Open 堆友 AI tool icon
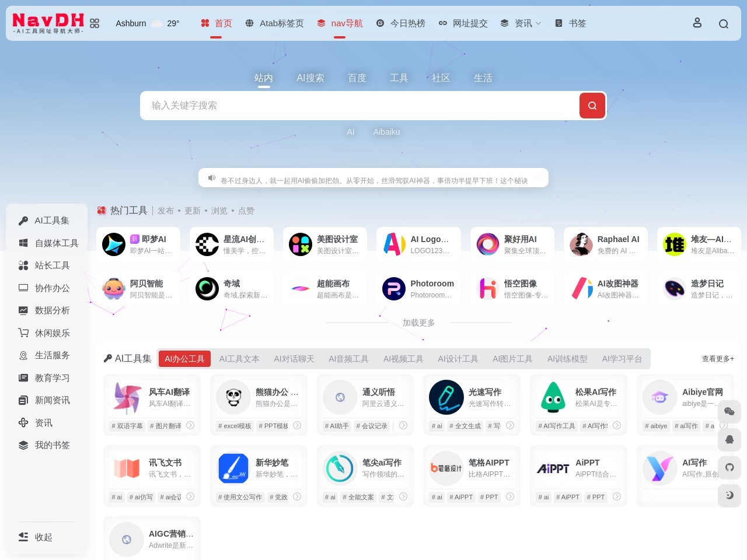 point(675,244)
